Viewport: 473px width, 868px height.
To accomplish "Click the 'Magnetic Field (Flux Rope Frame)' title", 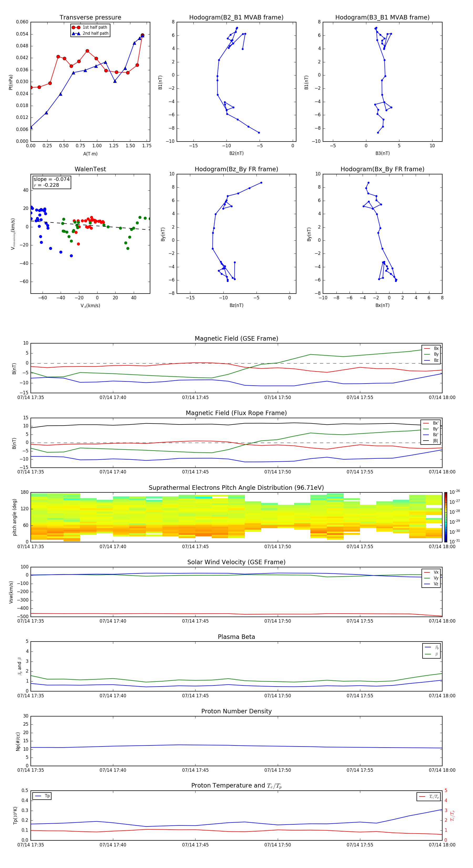I will (x=236, y=413).
